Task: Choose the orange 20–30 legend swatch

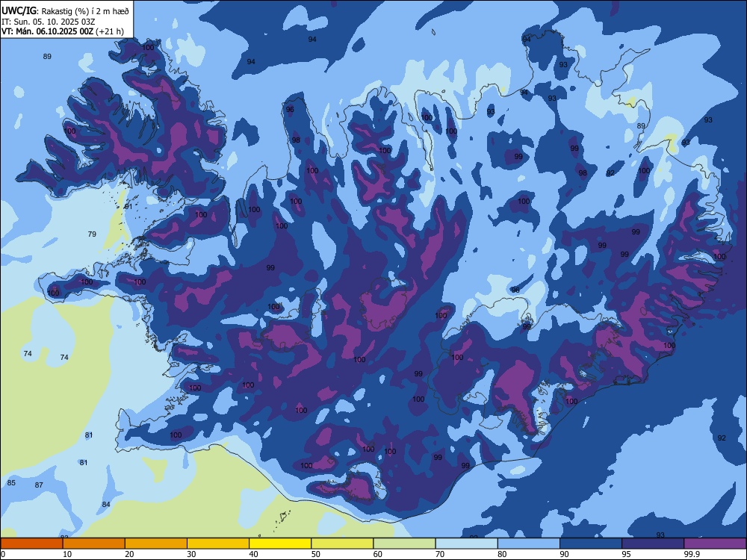Action: click(x=156, y=544)
